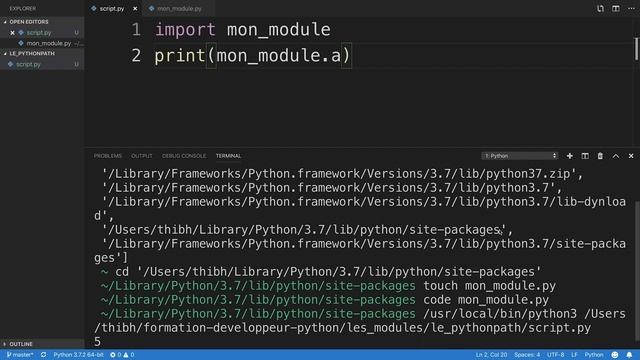The image size is (640, 360).
Task: Close the script.py editor tab
Action: click(x=135, y=9)
